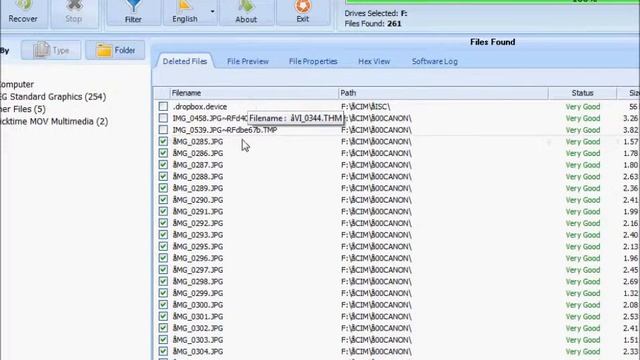Select the MG_0299.JPG filename
This screenshot has width=640, height=360.
coord(198,293)
